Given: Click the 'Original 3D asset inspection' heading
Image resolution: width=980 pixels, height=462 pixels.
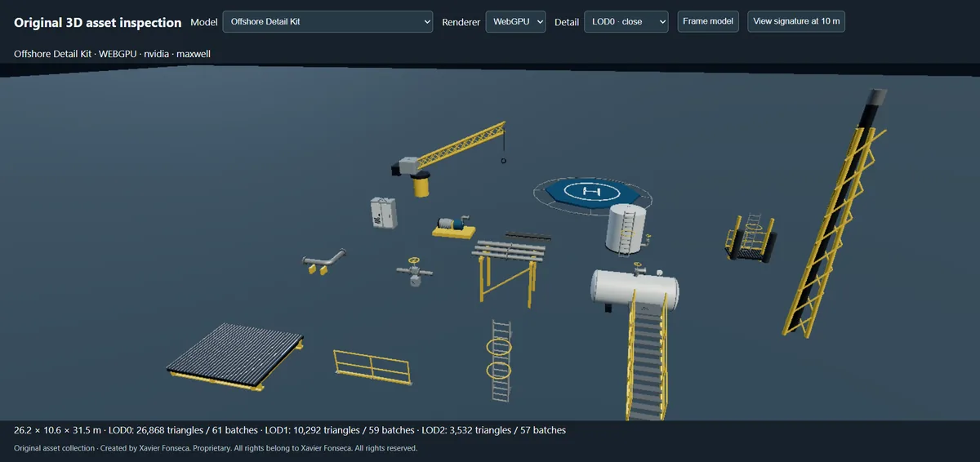Looking at the screenshot, I should click(98, 22).
